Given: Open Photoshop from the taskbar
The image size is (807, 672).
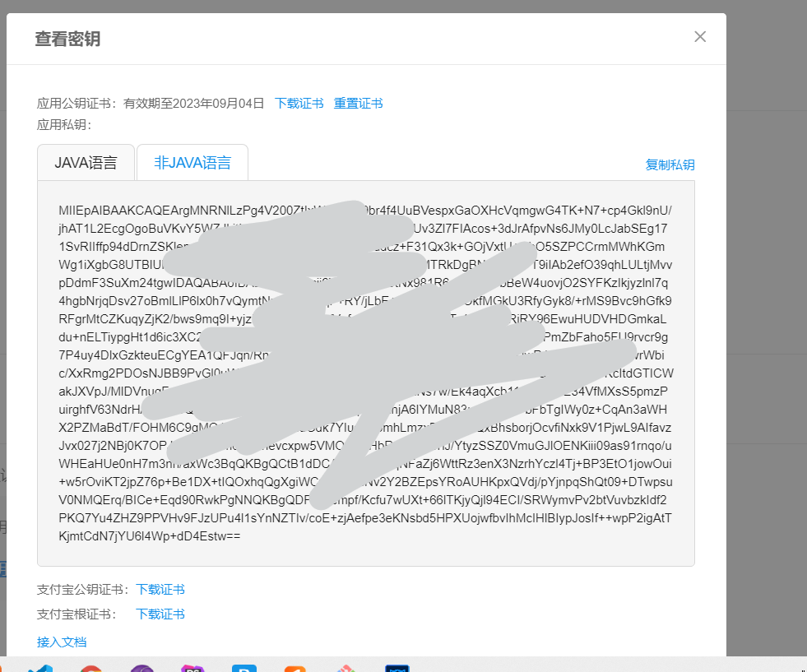Looking at the screenshot, I should pyautogui.click(x=192, y=668).
